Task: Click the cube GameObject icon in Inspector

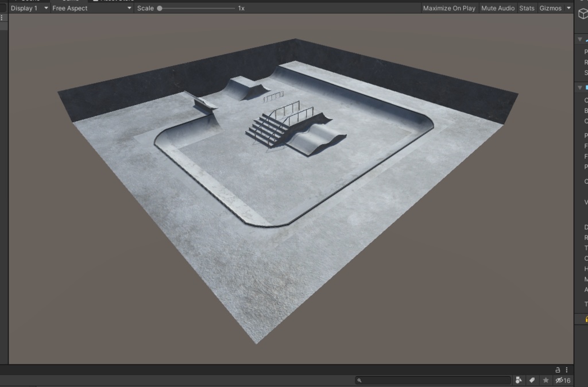Action: (583, 14)
